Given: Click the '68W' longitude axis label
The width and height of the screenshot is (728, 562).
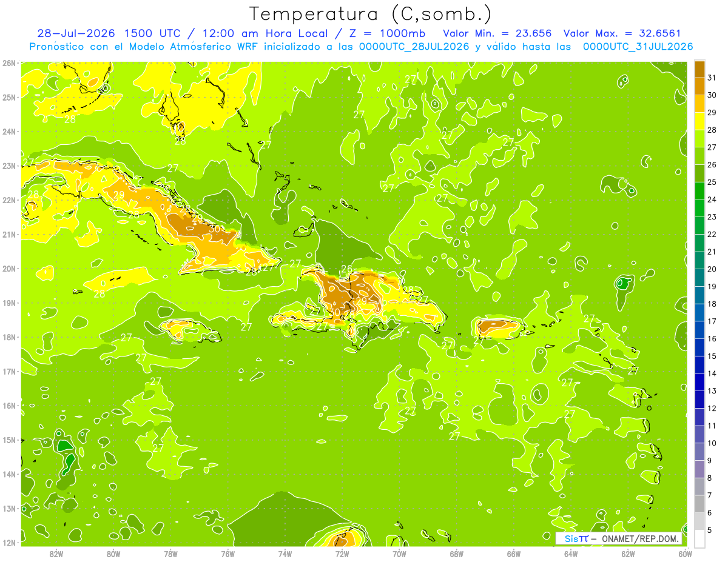Looking at the screenshot, I should (x=457, y=553).
